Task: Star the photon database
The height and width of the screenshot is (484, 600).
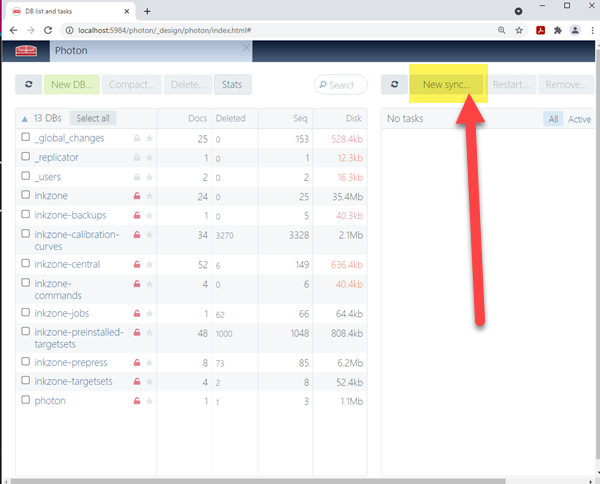Action: point(149,401)
